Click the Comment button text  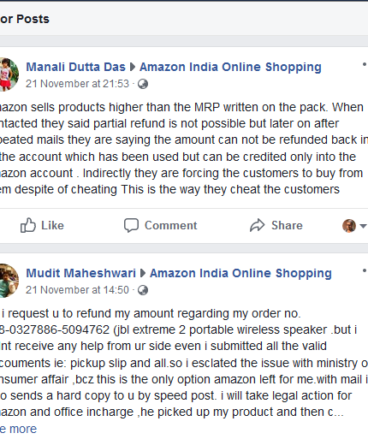click(171, 225)
